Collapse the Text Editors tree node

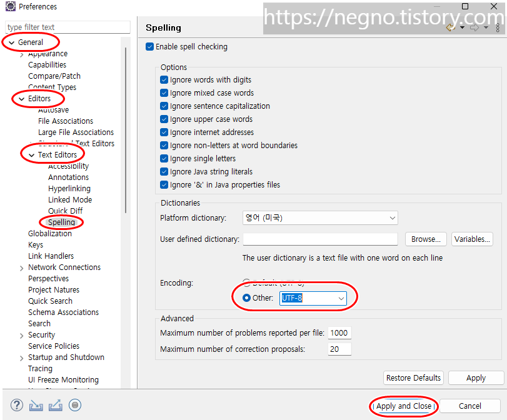point(32,155)
